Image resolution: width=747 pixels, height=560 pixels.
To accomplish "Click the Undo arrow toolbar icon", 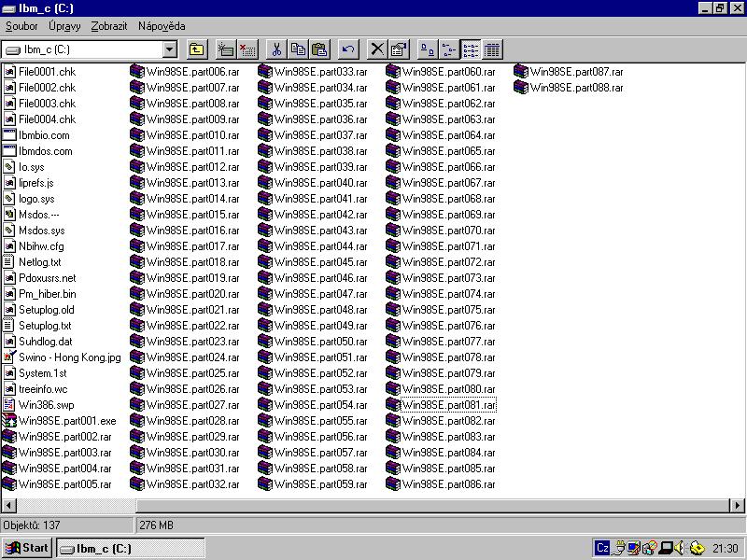I will click(348, 49).
